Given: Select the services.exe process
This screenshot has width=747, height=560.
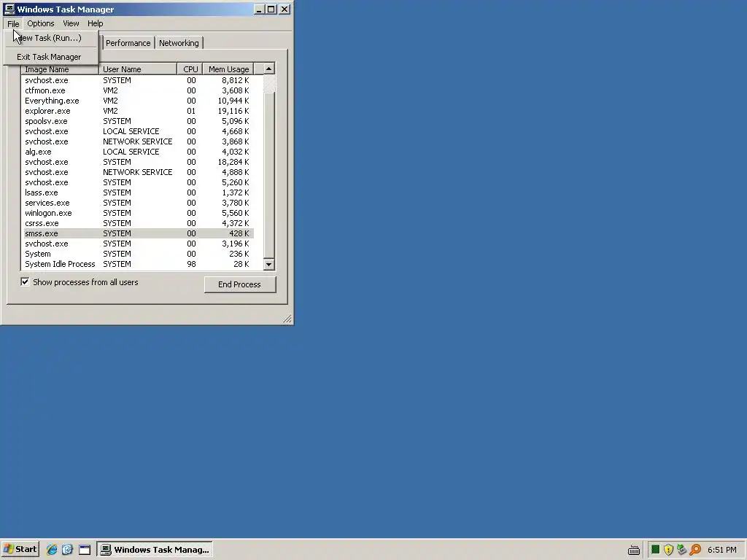Looking at the screenshot, I should (x=139, y=203).
